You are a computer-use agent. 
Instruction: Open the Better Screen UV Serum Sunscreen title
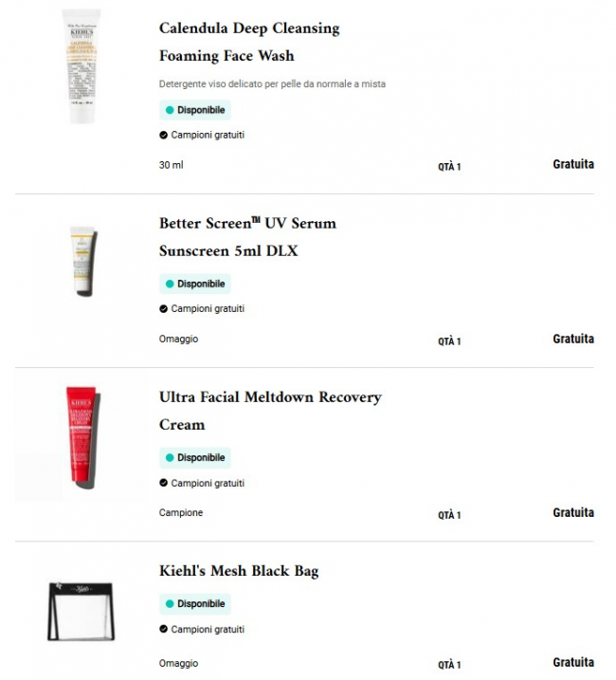pyautogui.click(x=246, y=237)
